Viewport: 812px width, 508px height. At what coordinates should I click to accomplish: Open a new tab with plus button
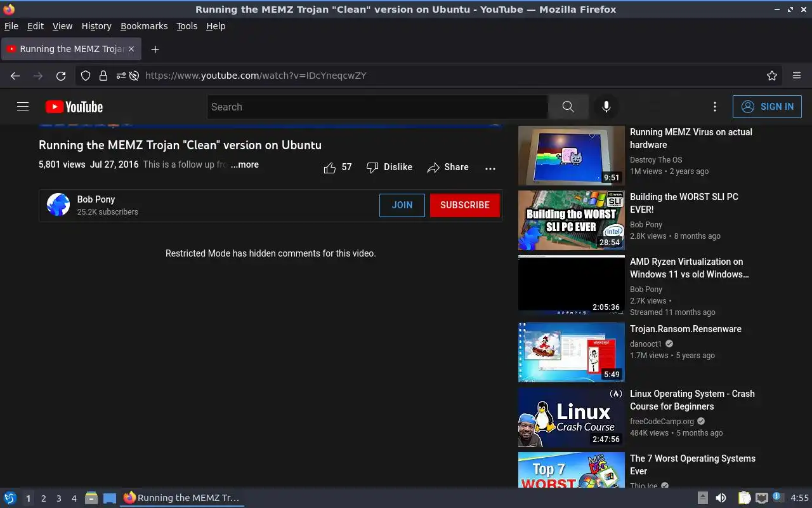pos(155,49)
